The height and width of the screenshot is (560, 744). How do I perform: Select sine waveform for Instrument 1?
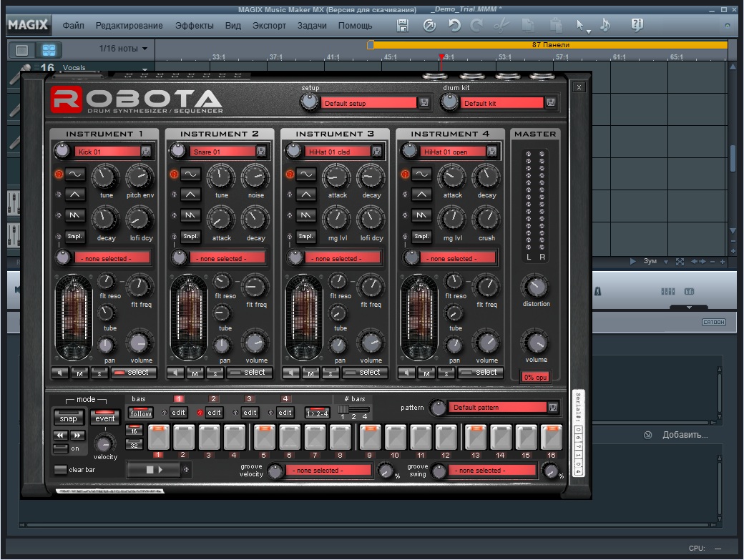(x=75, y=174)
